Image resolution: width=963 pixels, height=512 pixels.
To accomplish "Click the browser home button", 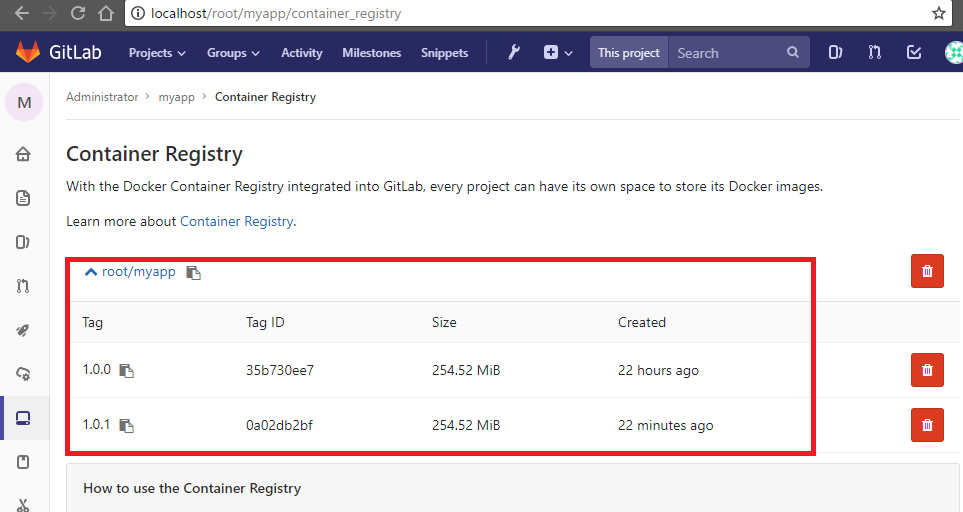I will coord(106,13).
